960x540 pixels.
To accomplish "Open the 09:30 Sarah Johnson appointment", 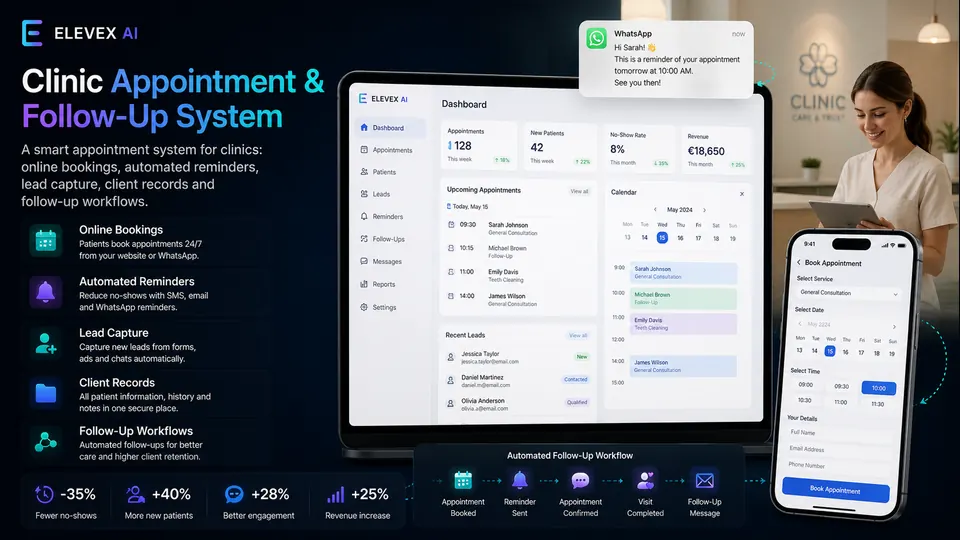I will 518,228.
